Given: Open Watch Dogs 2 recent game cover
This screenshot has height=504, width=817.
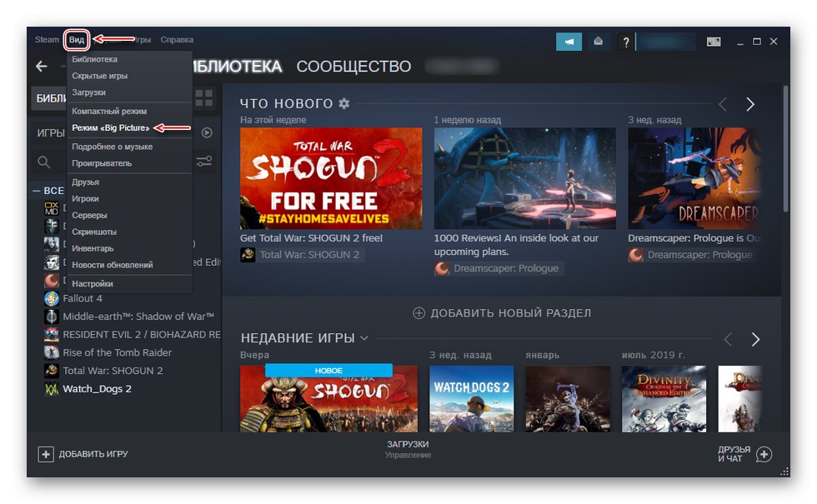Looking at the screenshot, I should tap(472, 399).
